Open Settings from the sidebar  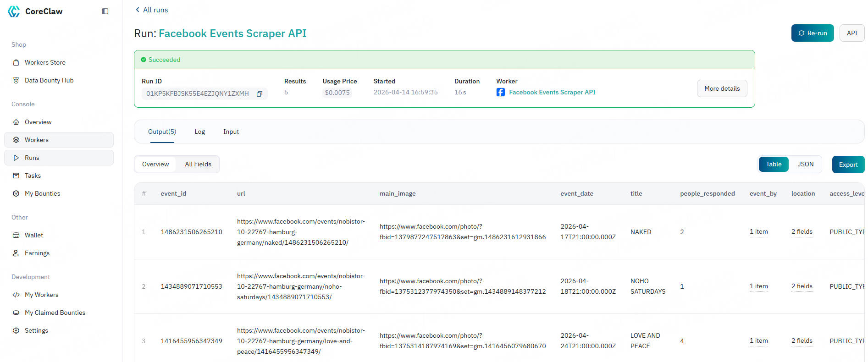point(36,330)
